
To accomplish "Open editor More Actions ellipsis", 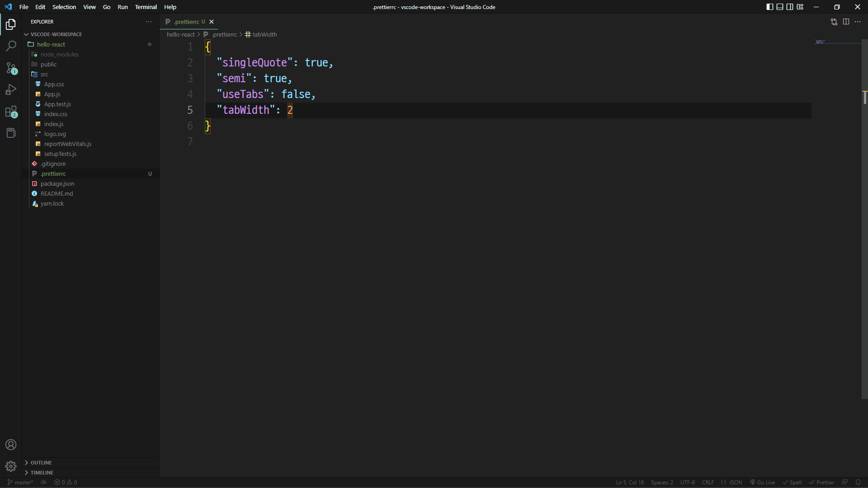I will (858, 22).
